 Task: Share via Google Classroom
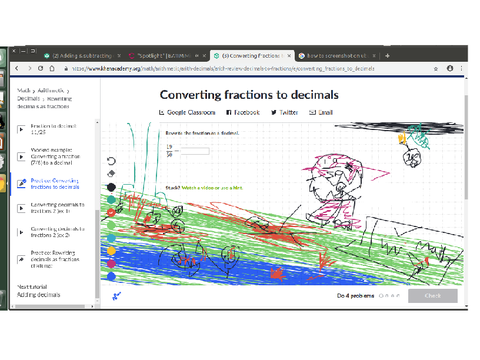click(187, 113)
